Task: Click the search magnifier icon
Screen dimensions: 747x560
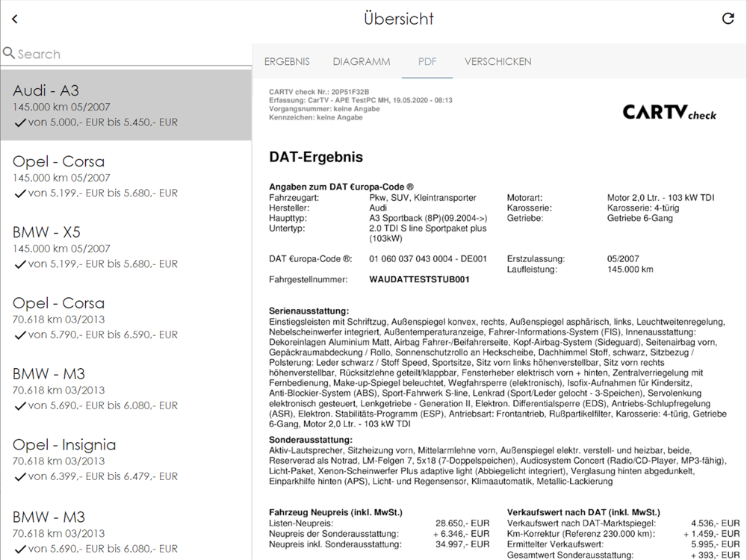Action: click(x=8, y=53)
